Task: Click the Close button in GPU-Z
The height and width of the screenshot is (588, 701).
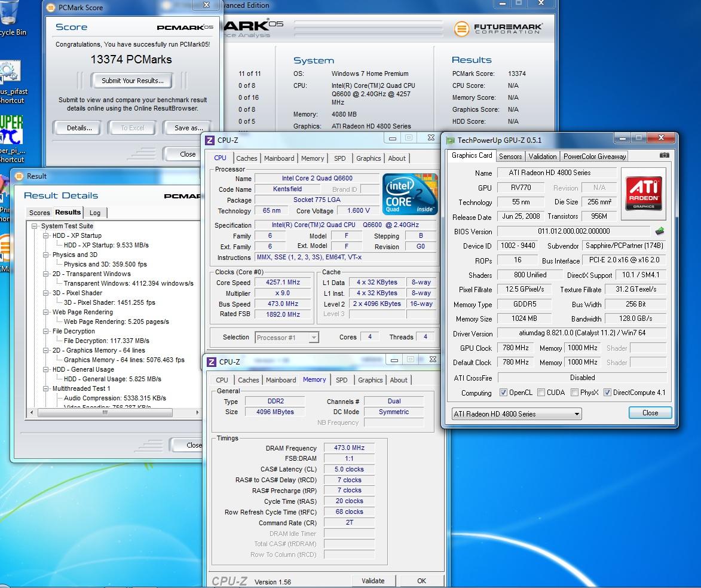Action: tap(650, 413)
